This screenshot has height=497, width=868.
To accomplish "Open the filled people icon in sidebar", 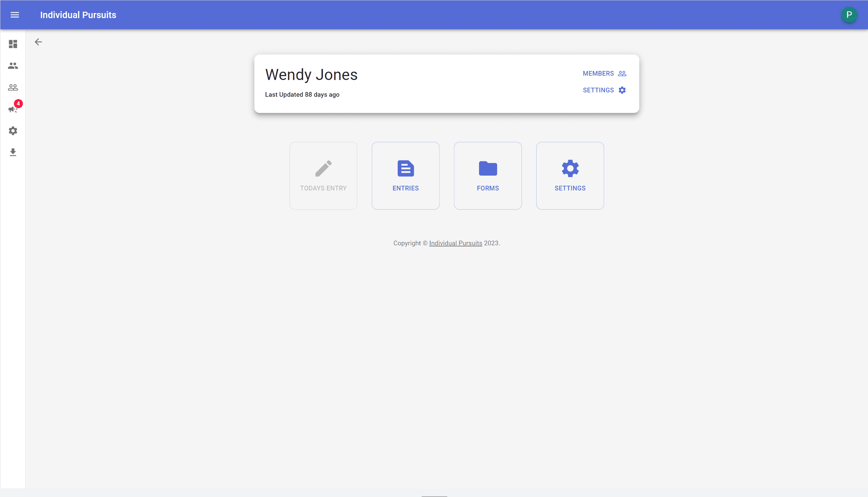I will 13,66.
